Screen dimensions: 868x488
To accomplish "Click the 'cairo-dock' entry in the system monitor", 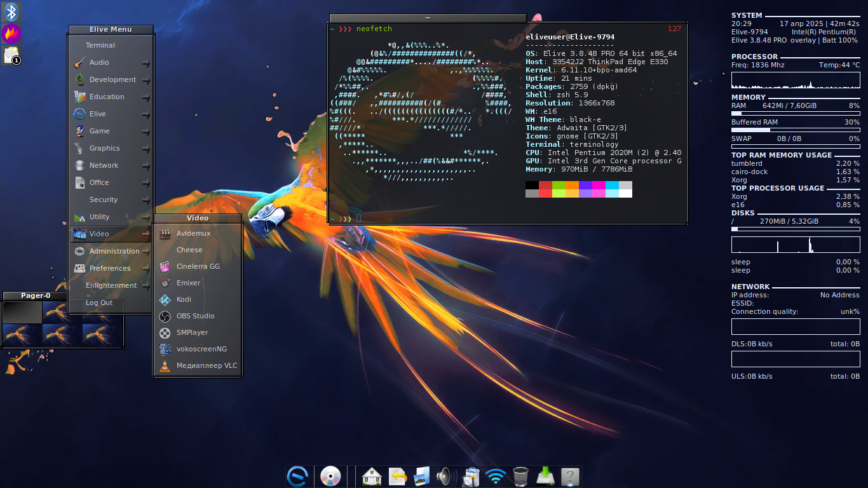I will (750, 172).
